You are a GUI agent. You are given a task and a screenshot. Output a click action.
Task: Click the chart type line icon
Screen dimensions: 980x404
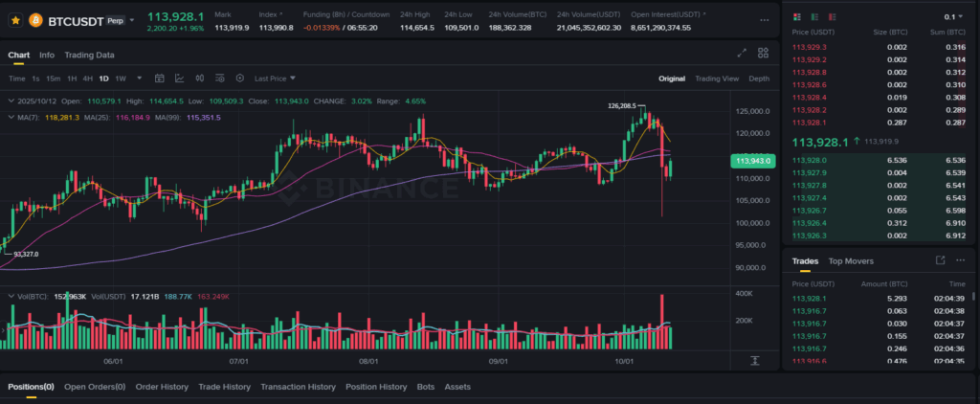coord(179,79)
